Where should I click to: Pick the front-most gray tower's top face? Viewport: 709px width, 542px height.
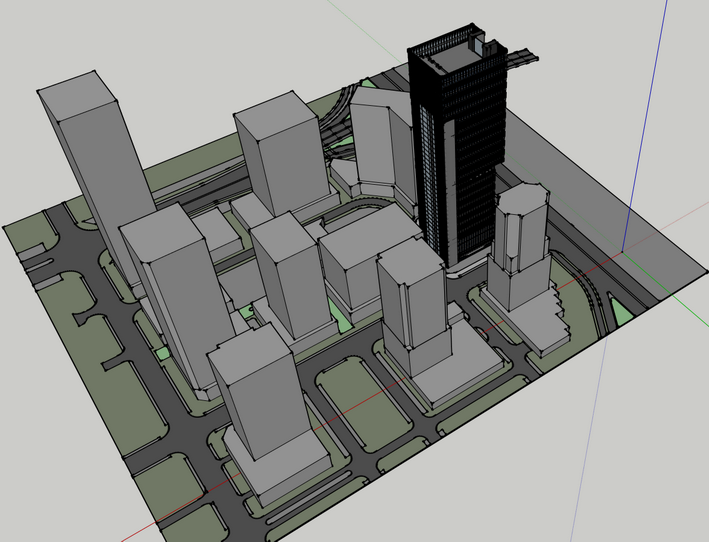click(x=248, y=353)
